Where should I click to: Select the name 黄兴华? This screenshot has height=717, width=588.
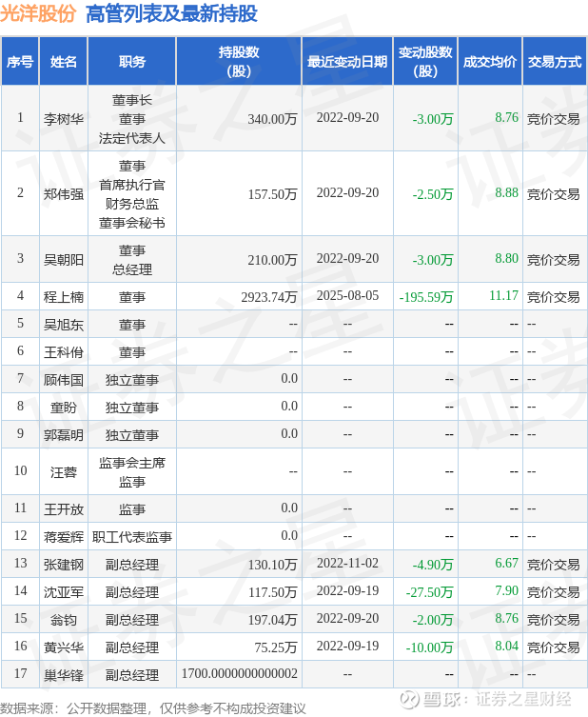pyautogui.click(x=64, y=647)
